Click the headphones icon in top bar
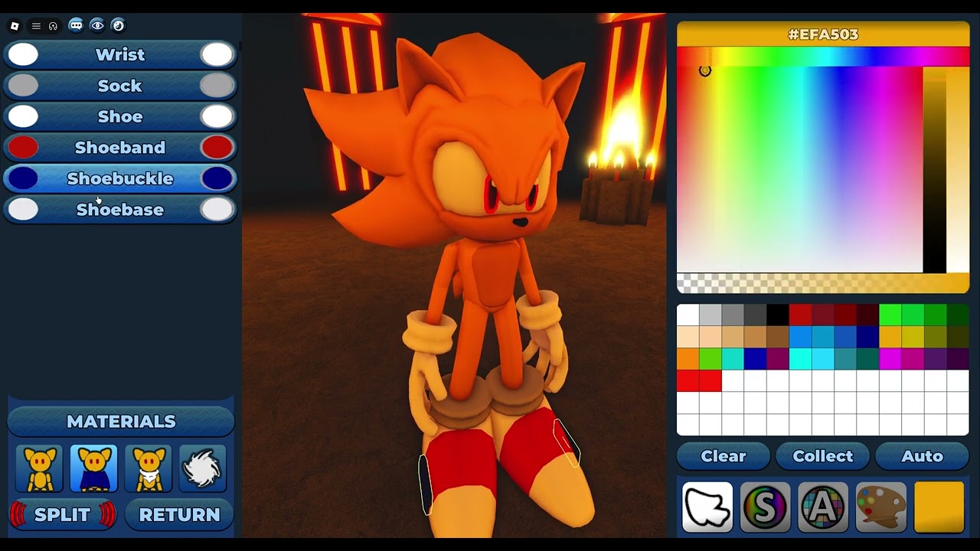Viewport: 980px width, 551px height. tap(53, 26)
